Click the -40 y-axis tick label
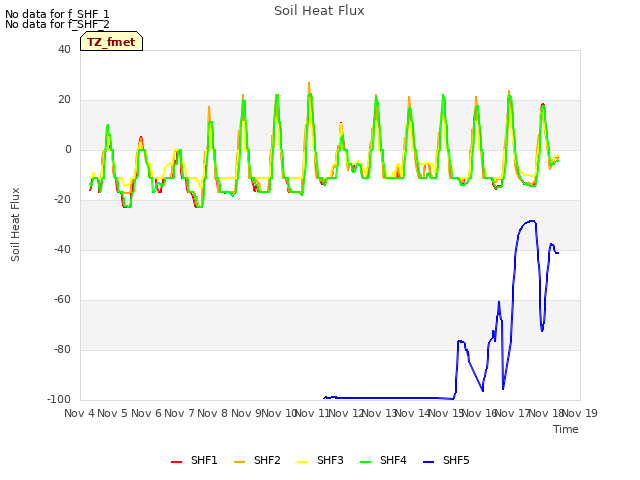Screen dimensions: 640x480 pyautogui.click(x=62, y=249)
